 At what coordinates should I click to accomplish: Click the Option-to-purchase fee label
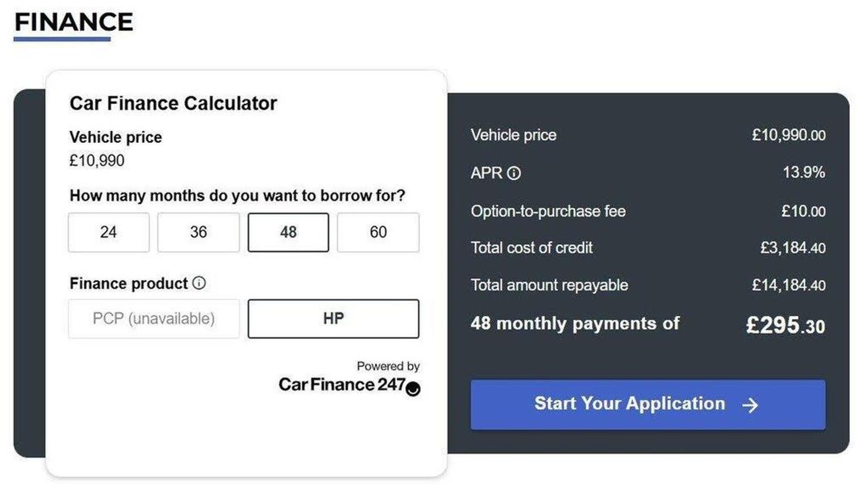tap(549, 211)
